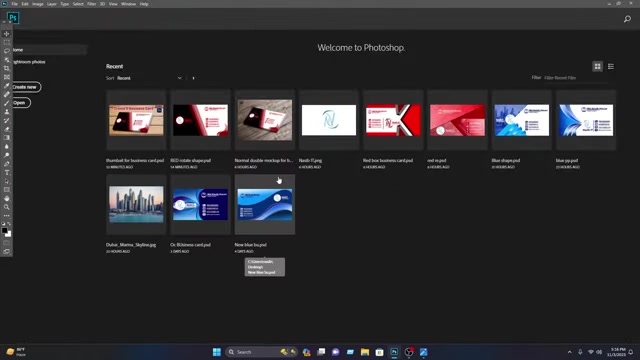This screenshot has height=360, width=640.
Task: Open Lightroom photos in the sidebar
Action: pyautogui.click(x=29, y=62)
